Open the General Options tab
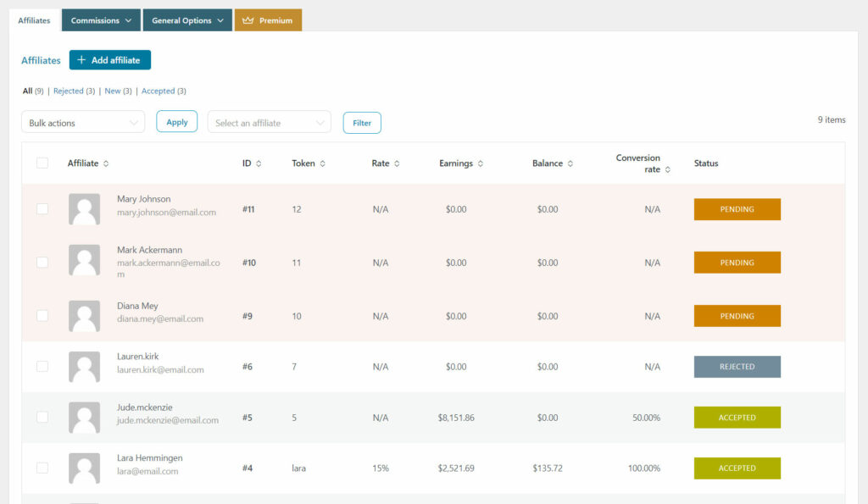 coord(186,20)
